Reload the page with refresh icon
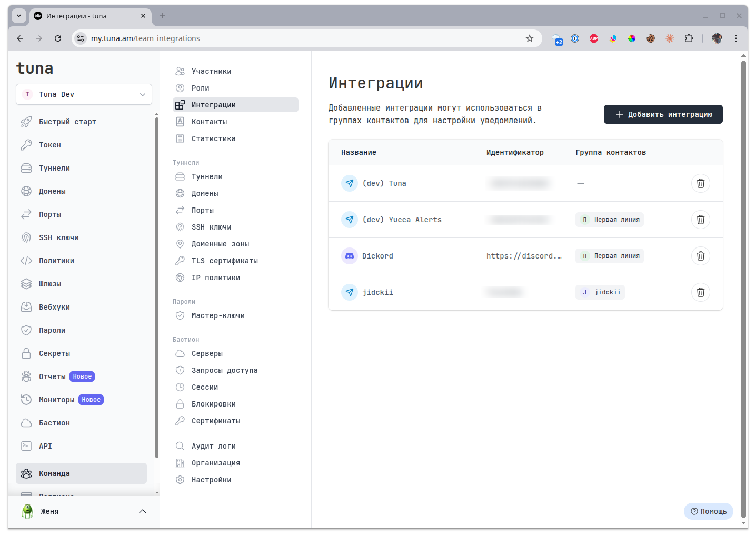The height and width of the screenshot is (545, 756). coord(58,38)
